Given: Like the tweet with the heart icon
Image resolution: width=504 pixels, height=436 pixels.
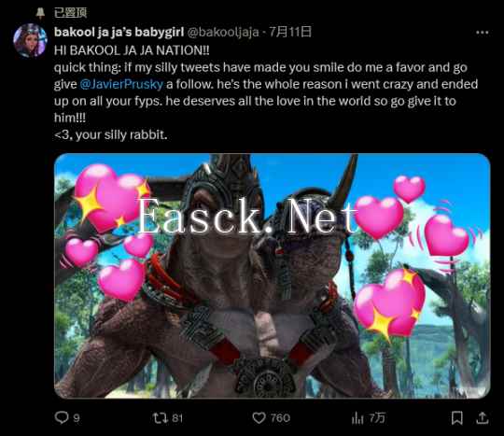Looking at the screenshot, I should [x=259, y=417].
